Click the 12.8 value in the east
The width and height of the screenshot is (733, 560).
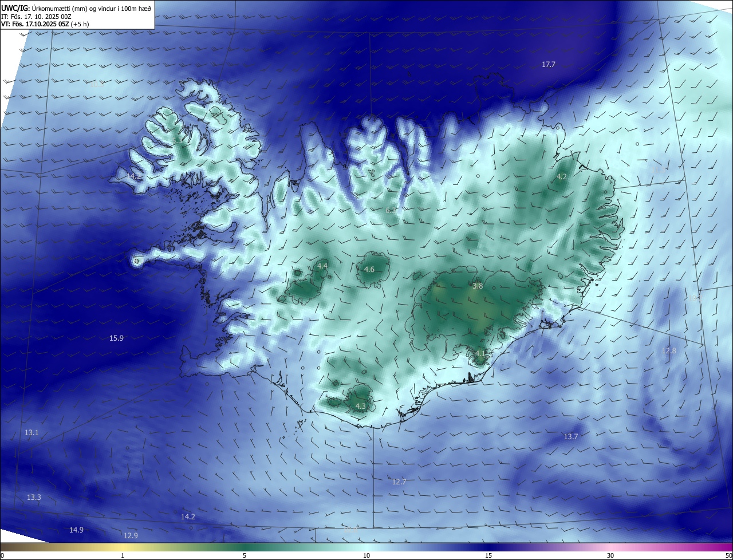point(669,351)
